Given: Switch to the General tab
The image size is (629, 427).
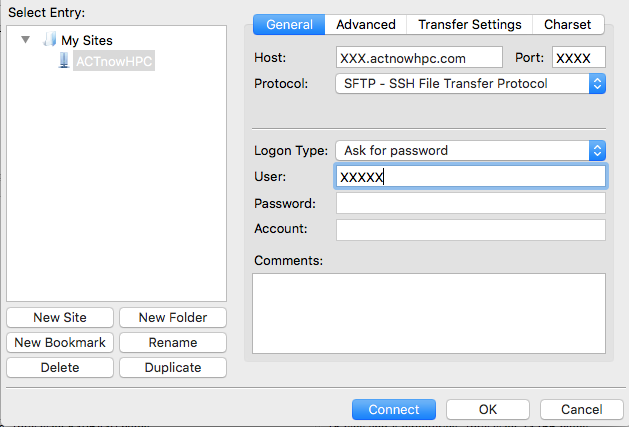Looking at the screenshot, I should tap(289, 24).
